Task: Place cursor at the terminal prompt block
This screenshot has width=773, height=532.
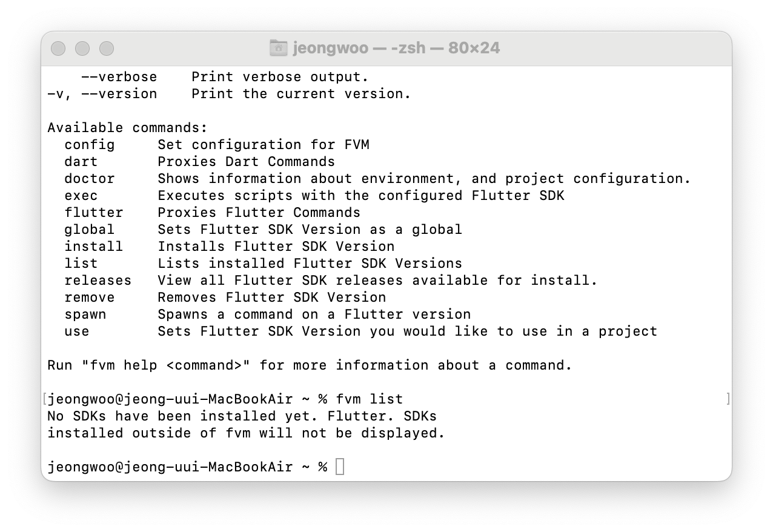Action: pyautogui.click(x=340, y=467)
